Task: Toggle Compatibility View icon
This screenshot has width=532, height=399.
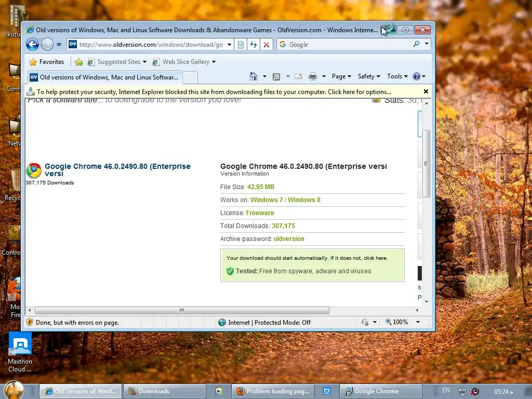Action: point(241,45)
